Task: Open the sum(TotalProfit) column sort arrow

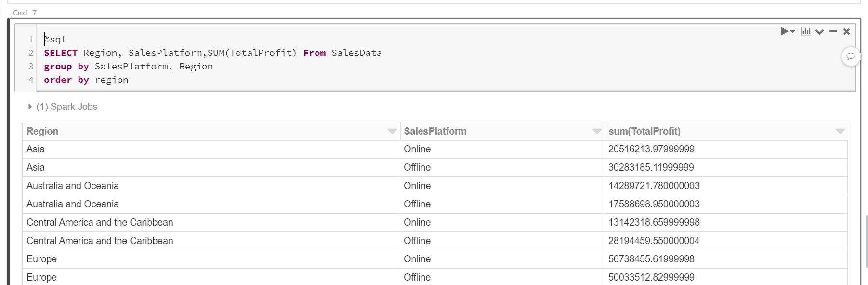Action: tap(840, 131)
